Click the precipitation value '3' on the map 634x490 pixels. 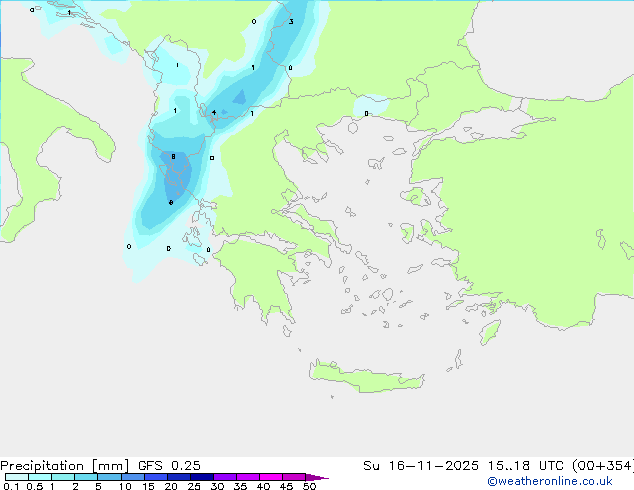tap(291, 22)
